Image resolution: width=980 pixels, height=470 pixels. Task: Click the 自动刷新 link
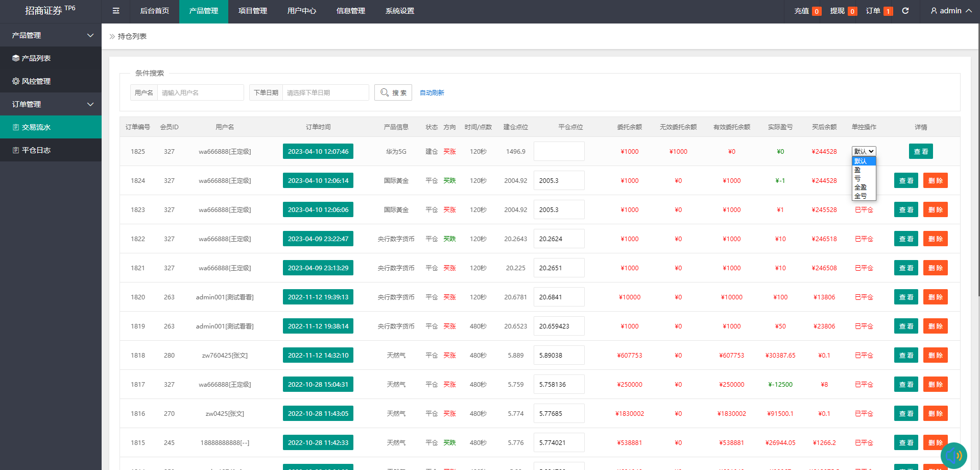[x=432, y=92]
